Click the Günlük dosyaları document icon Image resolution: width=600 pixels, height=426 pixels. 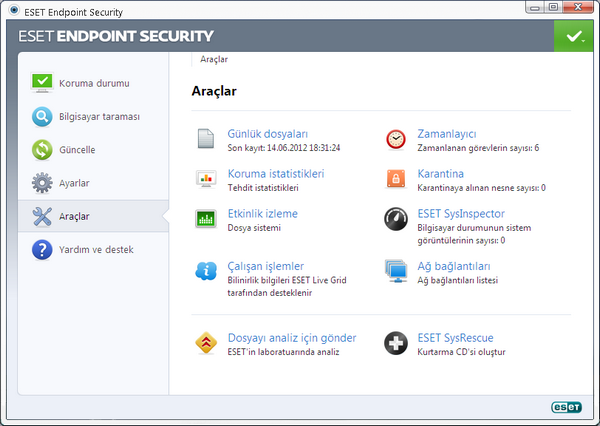[x=206, y=139]
